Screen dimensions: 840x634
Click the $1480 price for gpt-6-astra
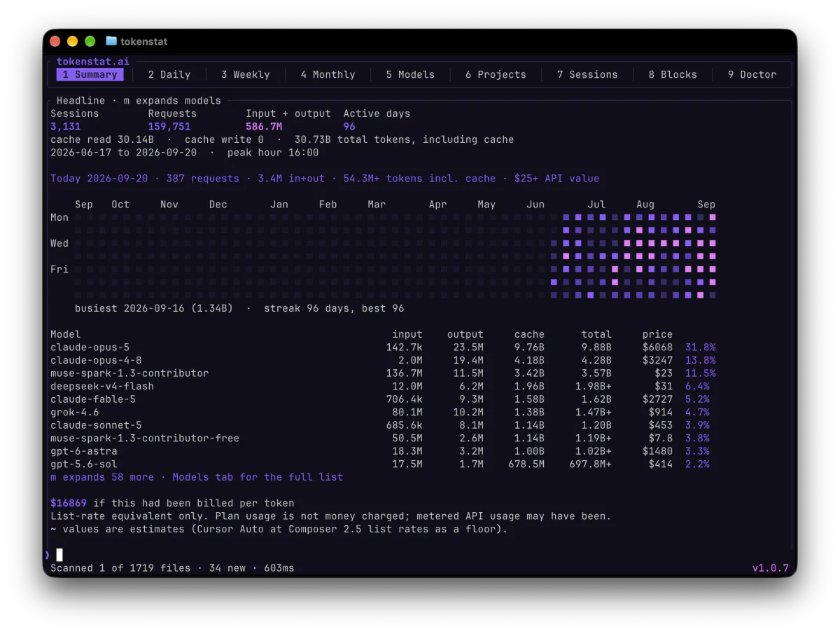coord(657,451)
